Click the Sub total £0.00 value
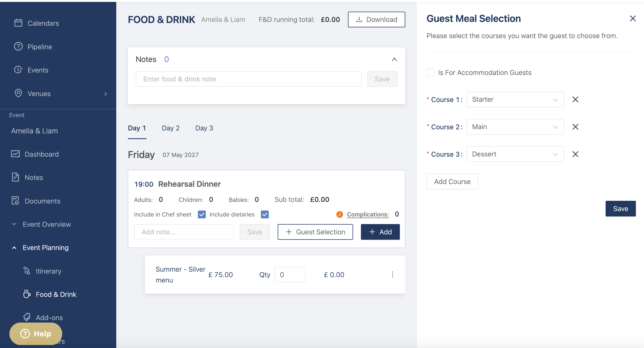 click(320, 200)
